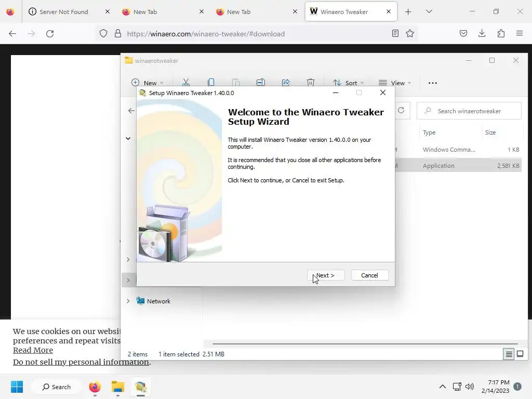Open the Firefox View button
532x399 pixels.
pyautogui.click(x=10, y=12)
